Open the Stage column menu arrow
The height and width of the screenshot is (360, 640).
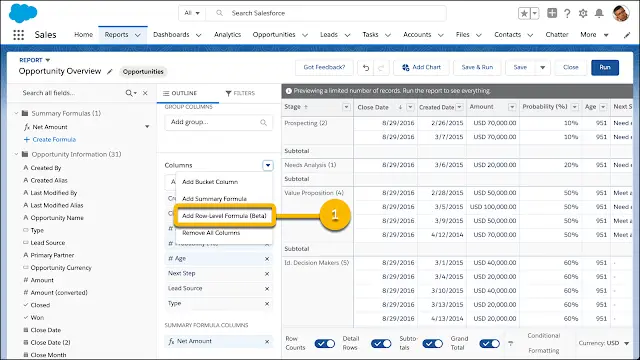coord(346,107)
